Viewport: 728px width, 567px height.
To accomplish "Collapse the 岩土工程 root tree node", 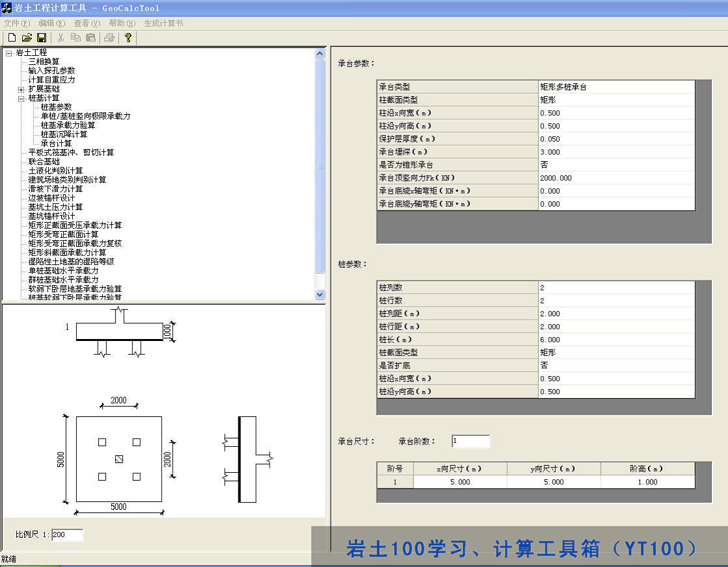I will (x=8, y=53).
